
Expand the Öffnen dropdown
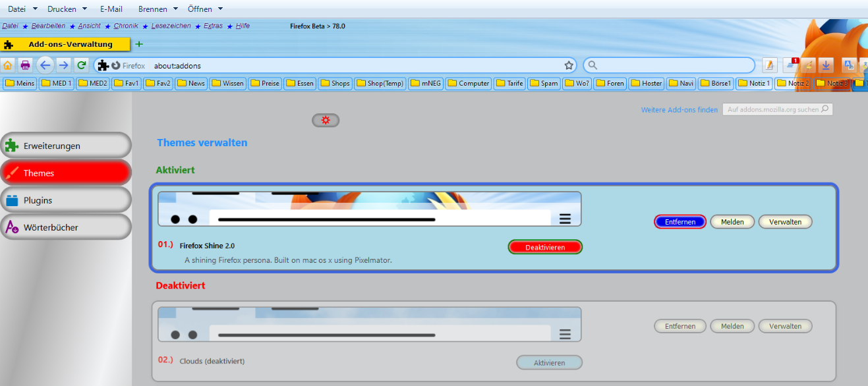click(x=220, y=9)
